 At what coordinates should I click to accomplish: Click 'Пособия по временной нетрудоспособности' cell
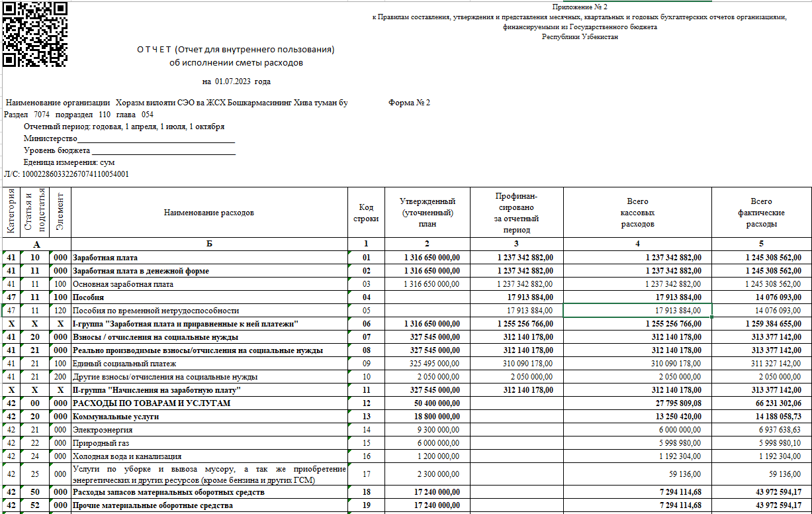[x=209, y=311]
